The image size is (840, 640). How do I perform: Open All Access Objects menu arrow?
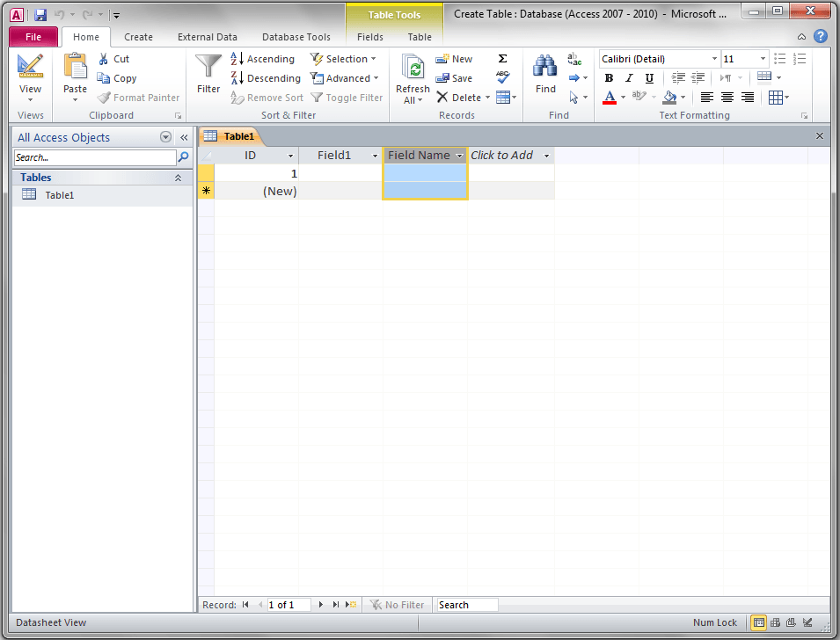[x=165, y=137]
